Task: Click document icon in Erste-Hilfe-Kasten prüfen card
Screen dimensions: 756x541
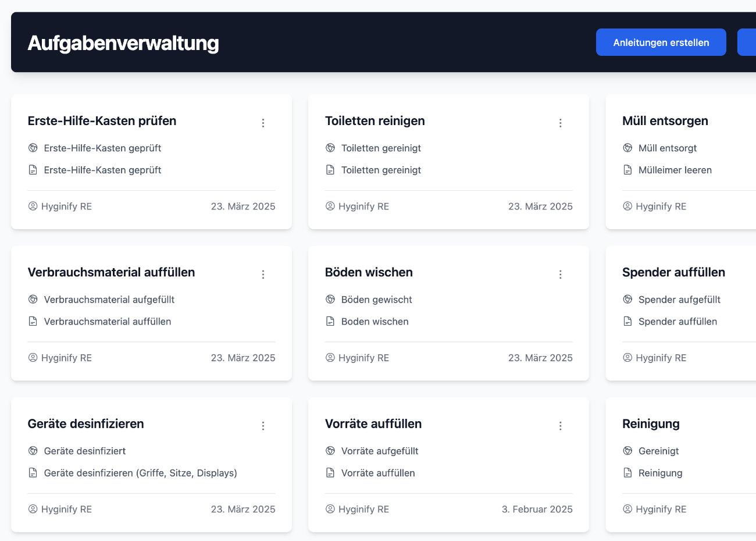Action: (x=33, y=170)
